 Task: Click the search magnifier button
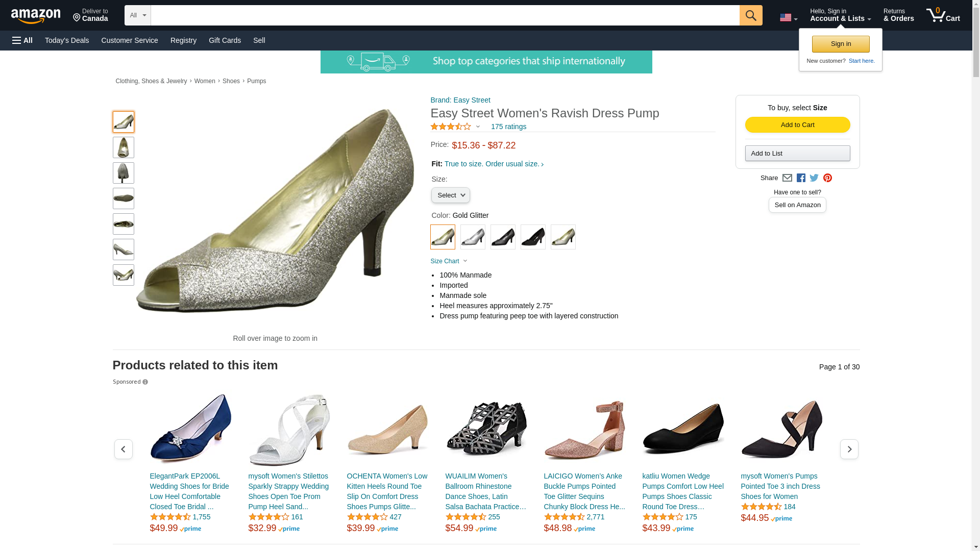pos(750,15)
